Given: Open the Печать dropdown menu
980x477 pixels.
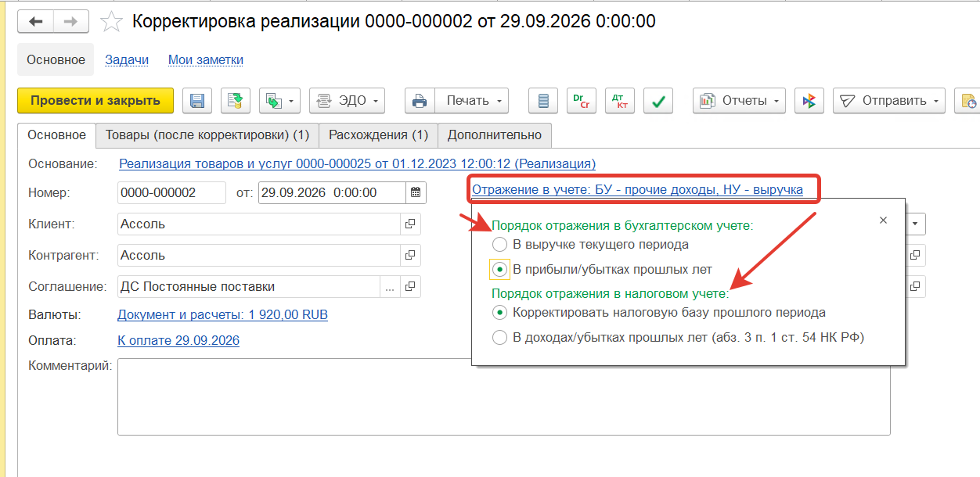Looking at the screenshot, I should (471, 100).
